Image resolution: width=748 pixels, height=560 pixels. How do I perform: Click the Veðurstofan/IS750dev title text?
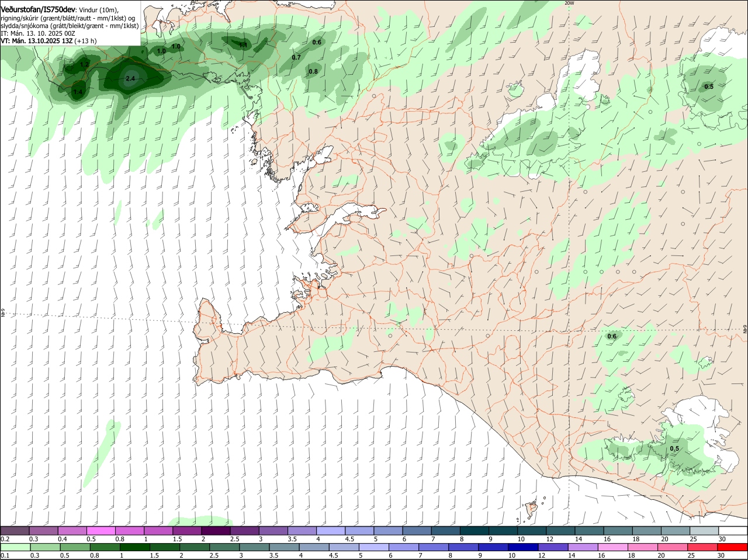[38, 9]
